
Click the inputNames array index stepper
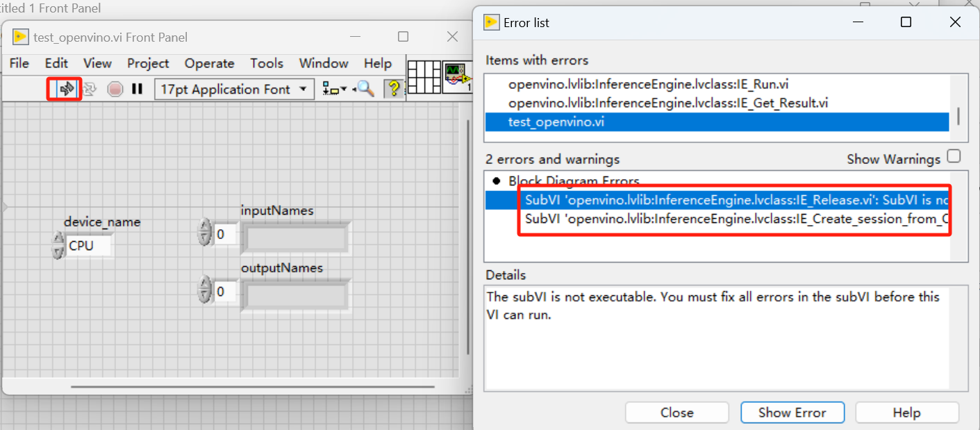[204, 233]
